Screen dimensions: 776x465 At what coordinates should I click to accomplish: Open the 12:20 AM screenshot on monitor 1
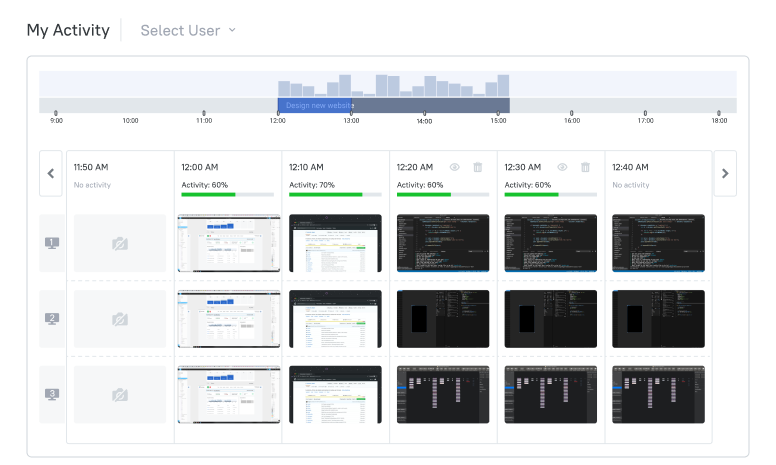443,243
